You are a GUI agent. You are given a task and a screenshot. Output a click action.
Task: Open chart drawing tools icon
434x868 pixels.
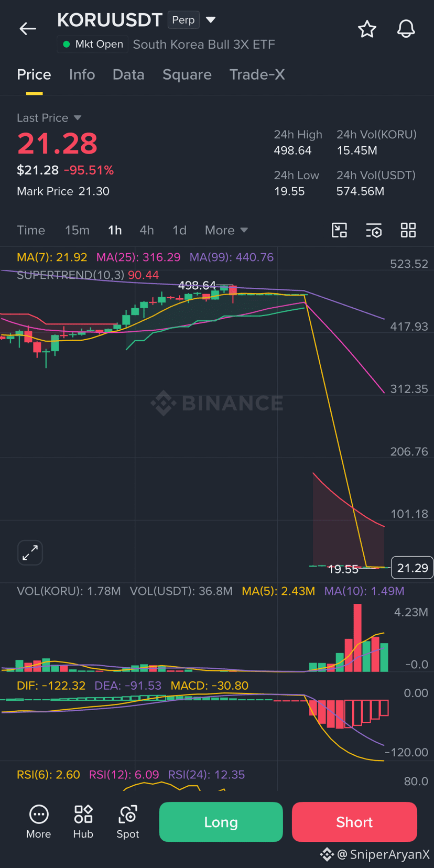(340, 230)
